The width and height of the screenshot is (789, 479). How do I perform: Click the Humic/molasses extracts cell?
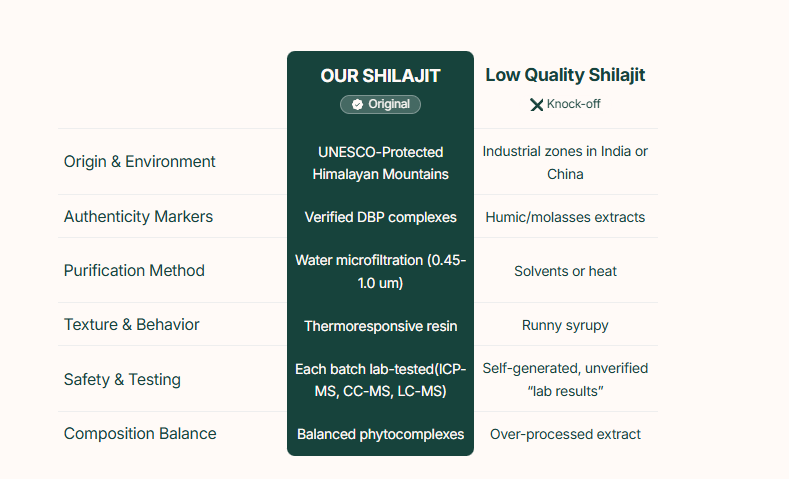(x=565, y=217)
